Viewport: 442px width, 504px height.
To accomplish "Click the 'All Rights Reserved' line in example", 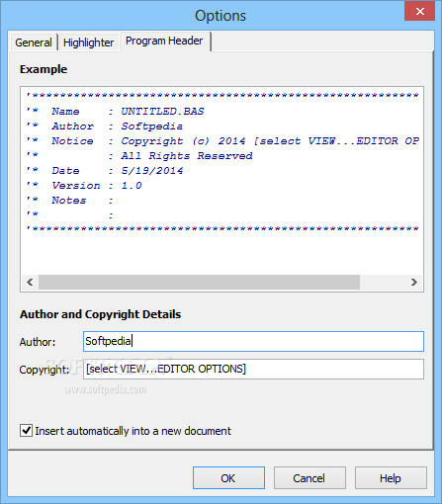I will tap(187, 156).
